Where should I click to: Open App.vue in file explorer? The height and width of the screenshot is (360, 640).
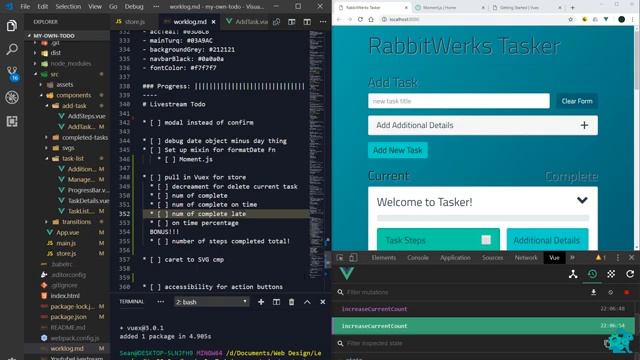click(67, 232)
